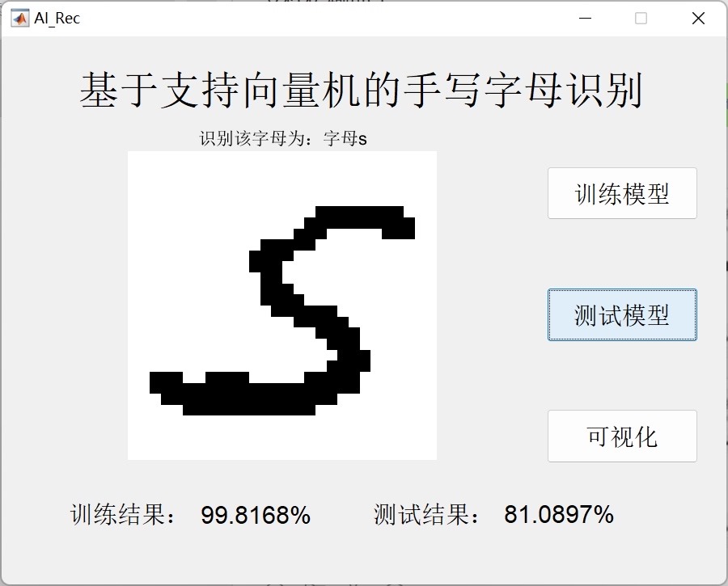This screenshot has width=728, height=586.
Task: Select the test accuracy value 81.0897%
Action: click(x=559, y=515)
